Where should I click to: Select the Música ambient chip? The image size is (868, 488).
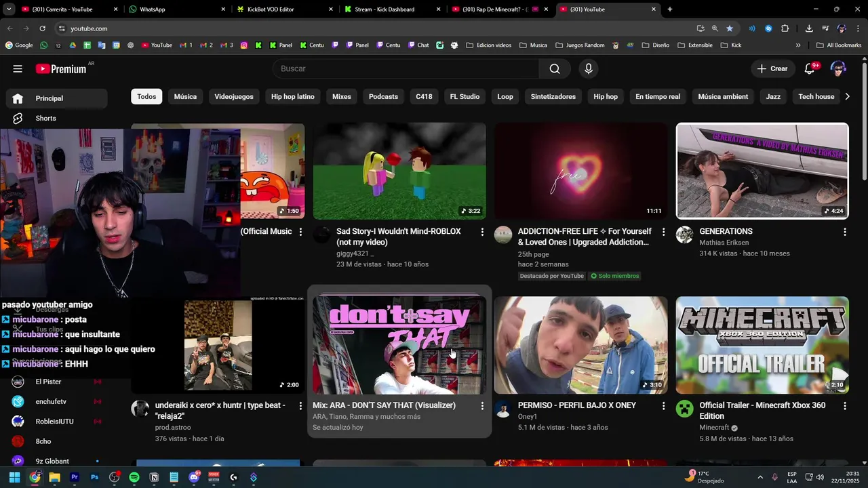click(x=723, y=96)
